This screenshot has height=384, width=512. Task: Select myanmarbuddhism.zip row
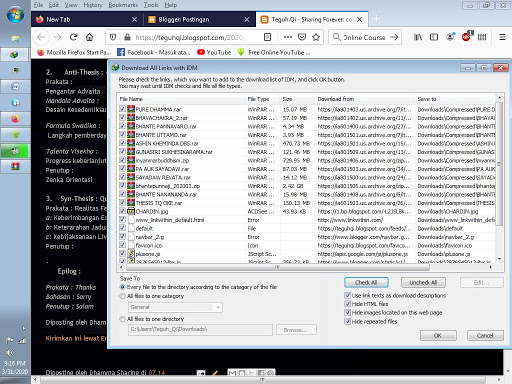pyautogui.click(x=307, y=160)
